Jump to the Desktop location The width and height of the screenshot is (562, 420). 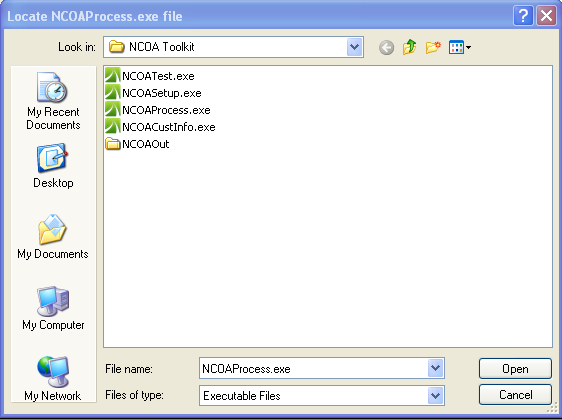(53, 166)
